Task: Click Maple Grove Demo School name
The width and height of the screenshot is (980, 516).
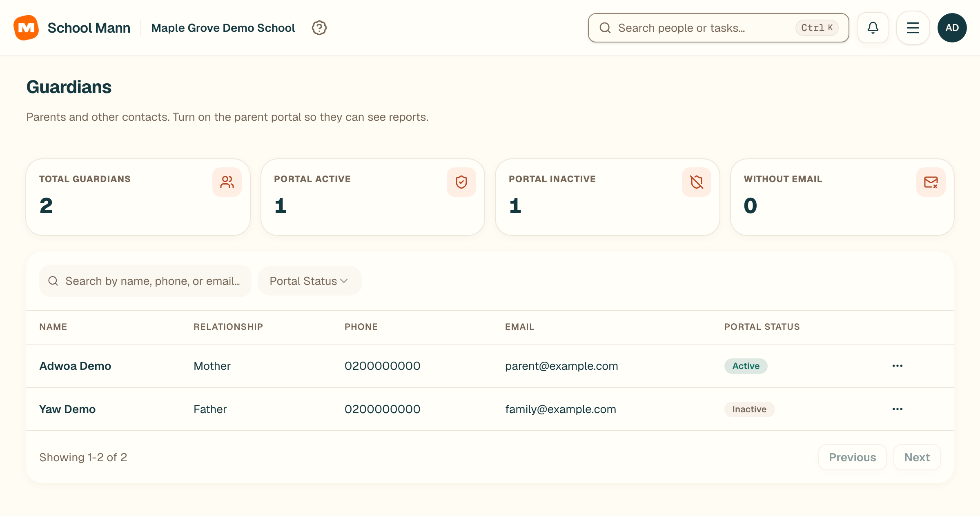Action: [x=223, y=28]
